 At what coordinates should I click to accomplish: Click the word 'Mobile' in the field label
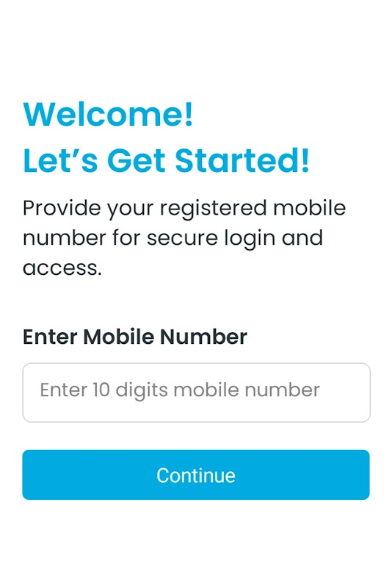click(x=118, y=337)
